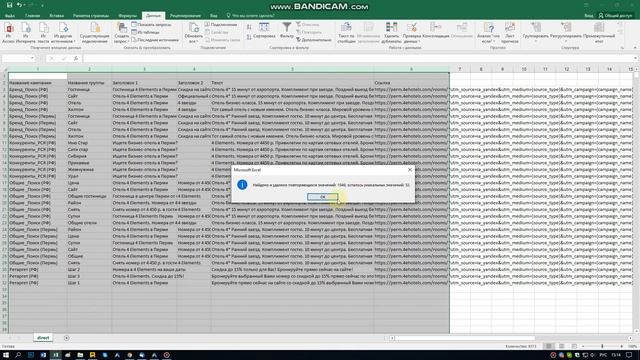This screenshot has width=640, height=360.
Task: Toggle the Filter (Фильтр) funnel icon
Action: [287, 31]
